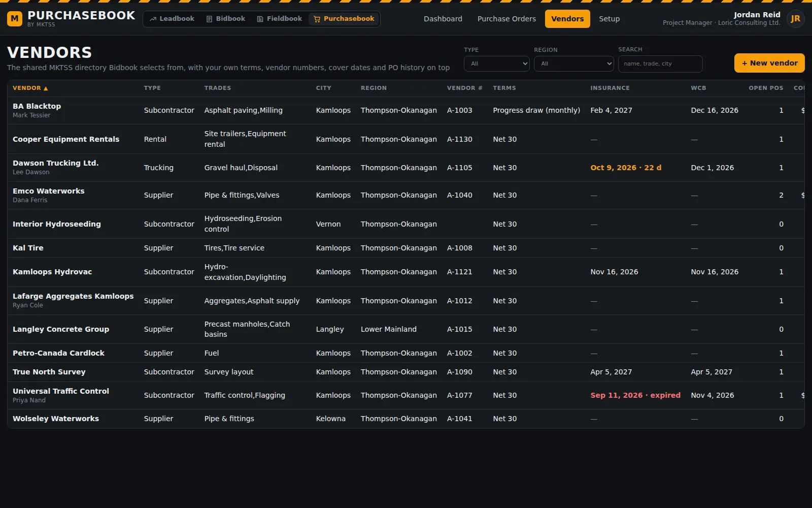This screenshot has width=812, height=508.
Task: Open the Kal Tire vendor
Action: [28, 248]
